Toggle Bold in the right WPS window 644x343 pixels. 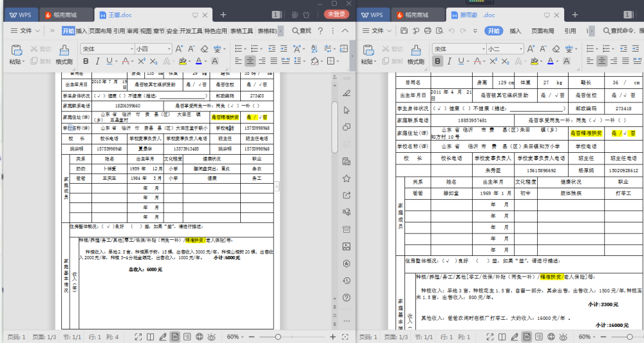[437, 61]
